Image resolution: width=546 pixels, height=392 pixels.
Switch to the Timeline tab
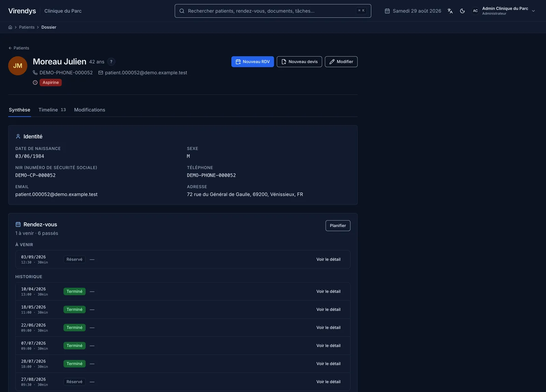tap(52, 110)
